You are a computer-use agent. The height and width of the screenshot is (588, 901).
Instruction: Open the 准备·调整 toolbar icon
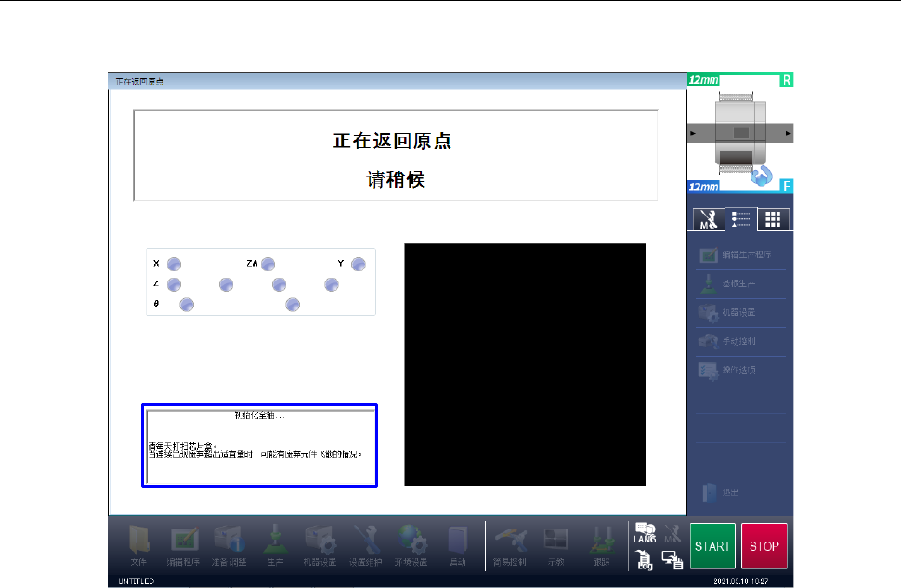[x=229, y=545]
